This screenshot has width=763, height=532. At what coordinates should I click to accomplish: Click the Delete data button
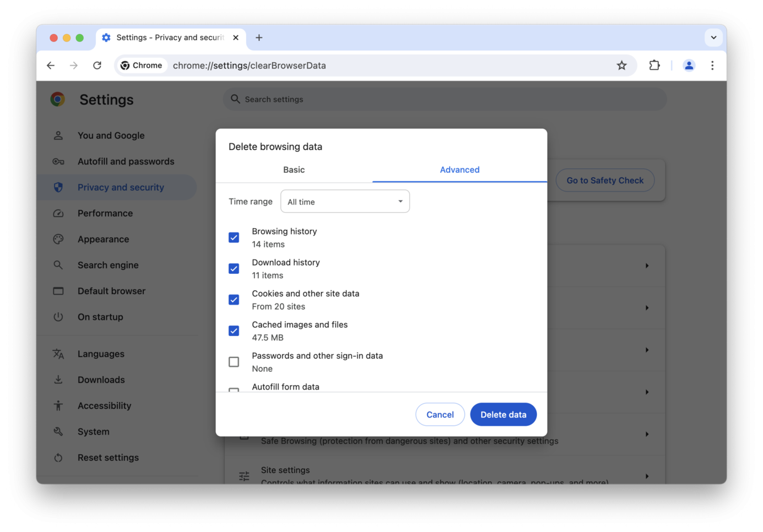[x=503, y=415]
